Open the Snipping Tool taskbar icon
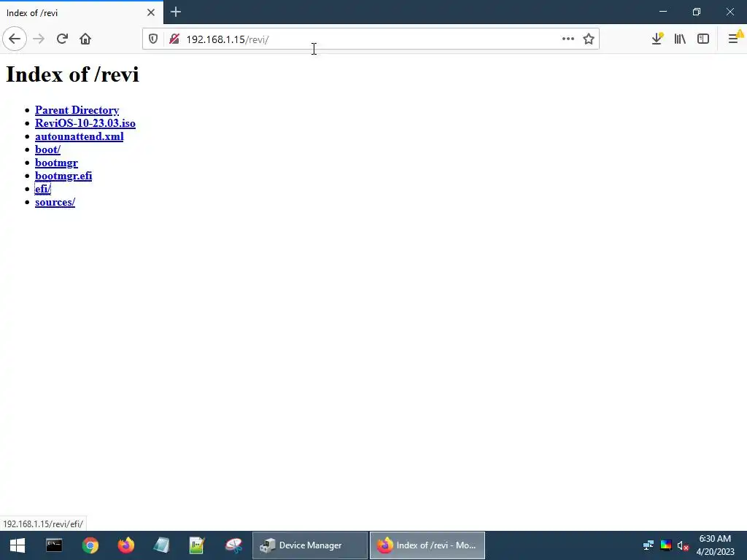The height and width of the screenshot is (560, 747). point(234,545)
